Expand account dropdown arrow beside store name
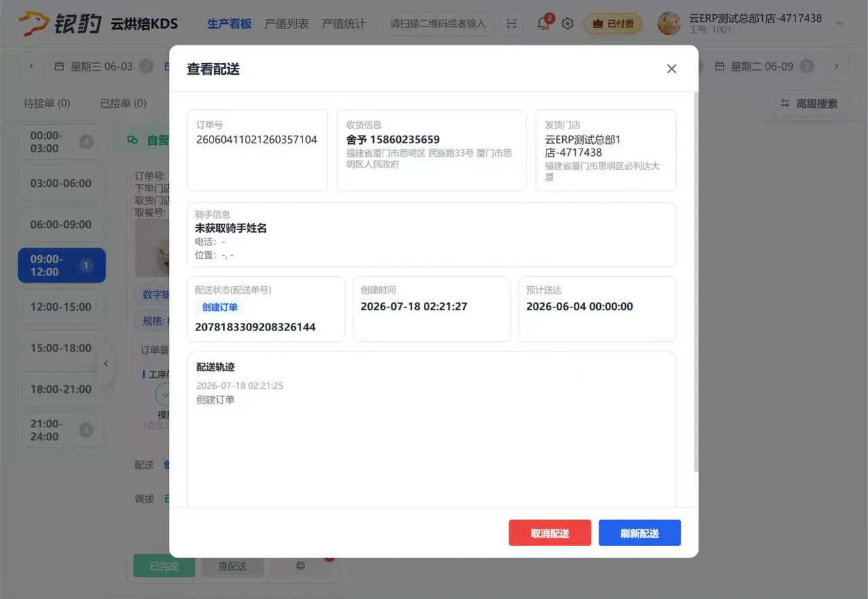Viewport: 868px width, 599px height. click(x=840, y=24)
